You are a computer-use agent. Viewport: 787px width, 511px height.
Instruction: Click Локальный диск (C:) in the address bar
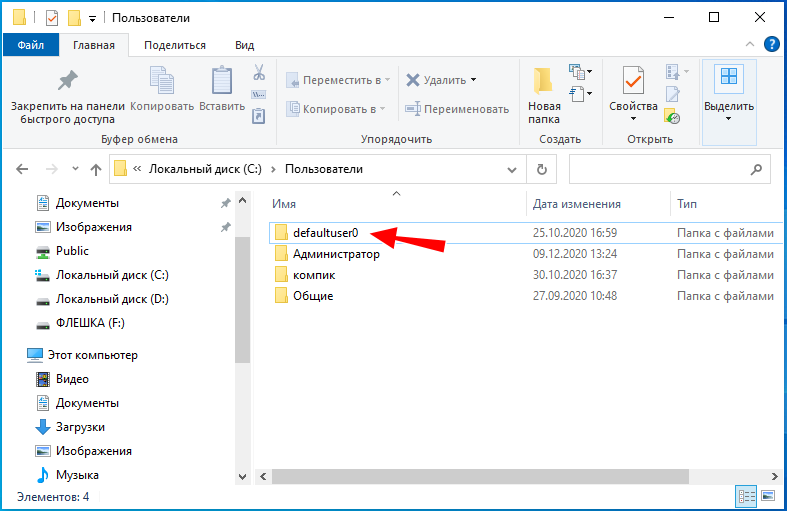tap(205, 169)
